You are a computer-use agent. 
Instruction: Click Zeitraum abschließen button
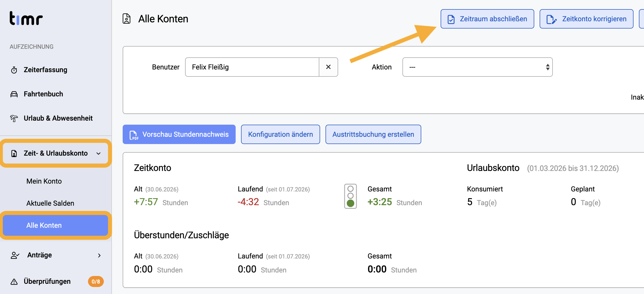[x=487, y=19]
